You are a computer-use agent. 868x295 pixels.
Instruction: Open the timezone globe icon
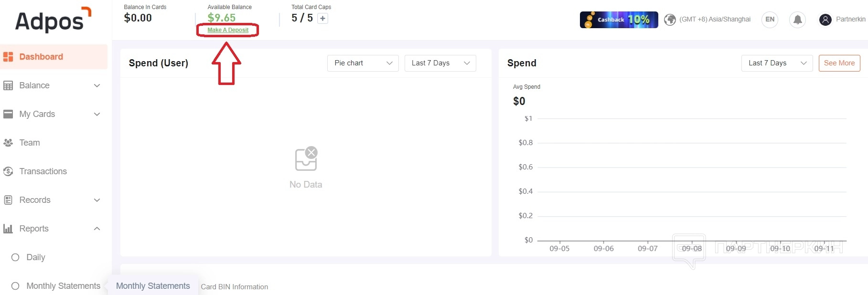click(x=670, y=20)
